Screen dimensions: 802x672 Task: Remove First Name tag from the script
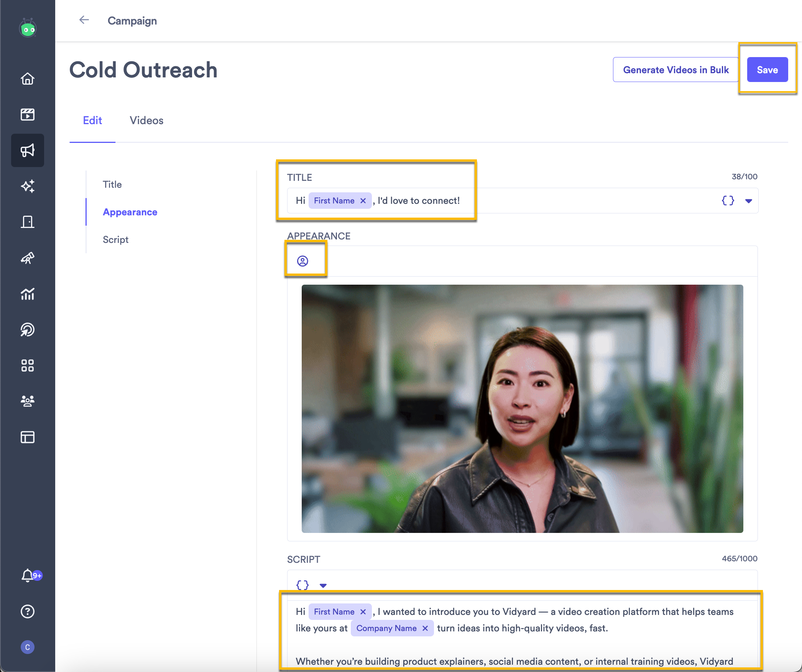coord(363,611)
